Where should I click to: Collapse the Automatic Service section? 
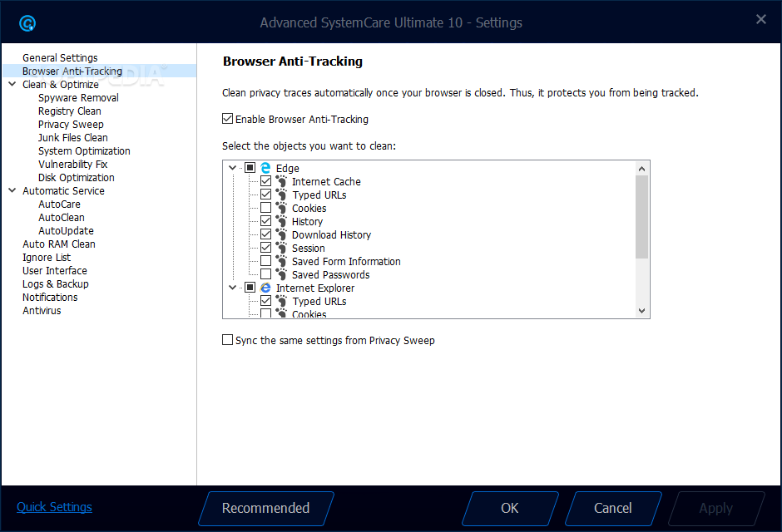(x=12, y=190)
